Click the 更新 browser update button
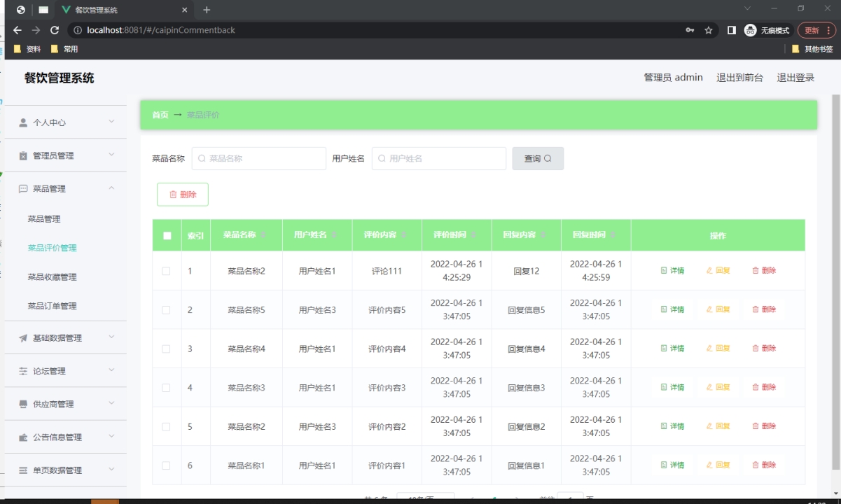Viewport: 841px width, 504px height. click(816, 30)
